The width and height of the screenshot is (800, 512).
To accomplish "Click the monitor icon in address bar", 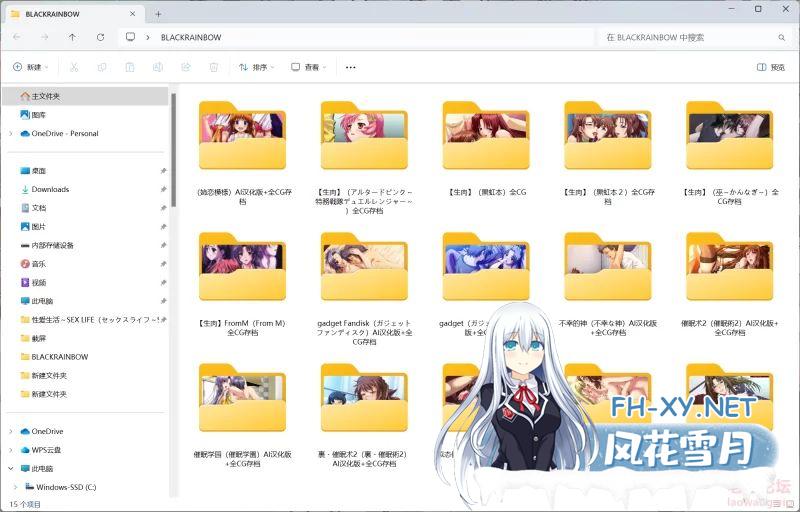I will click(131, 37).
